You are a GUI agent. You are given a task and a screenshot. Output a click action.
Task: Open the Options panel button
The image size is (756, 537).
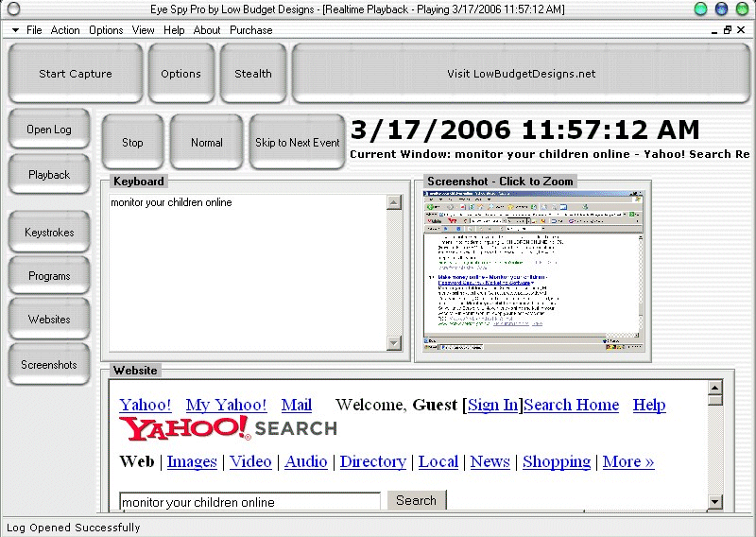(180, 74)
